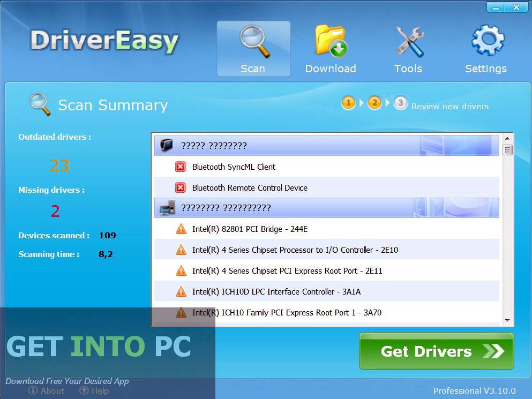This screenshot has width=532, height=399.
Task: Switch to the Scan tab
Action: (x=253, y=49)
